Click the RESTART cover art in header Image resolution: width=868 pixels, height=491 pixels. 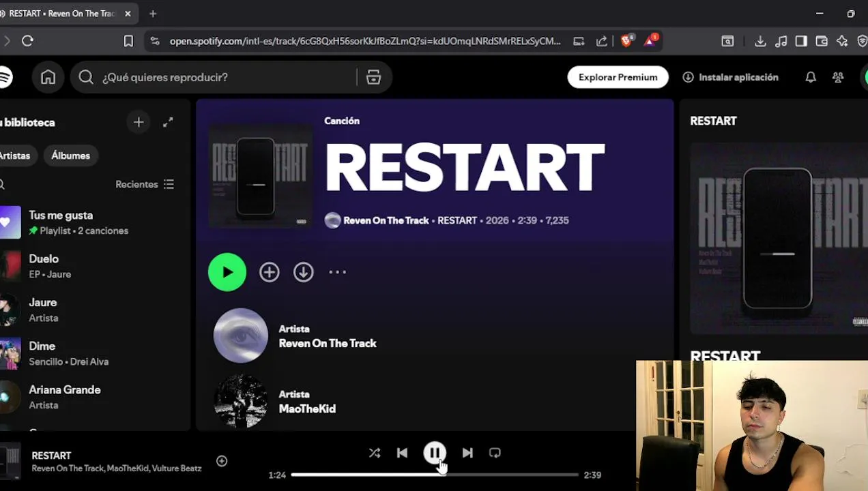(260, 175)
